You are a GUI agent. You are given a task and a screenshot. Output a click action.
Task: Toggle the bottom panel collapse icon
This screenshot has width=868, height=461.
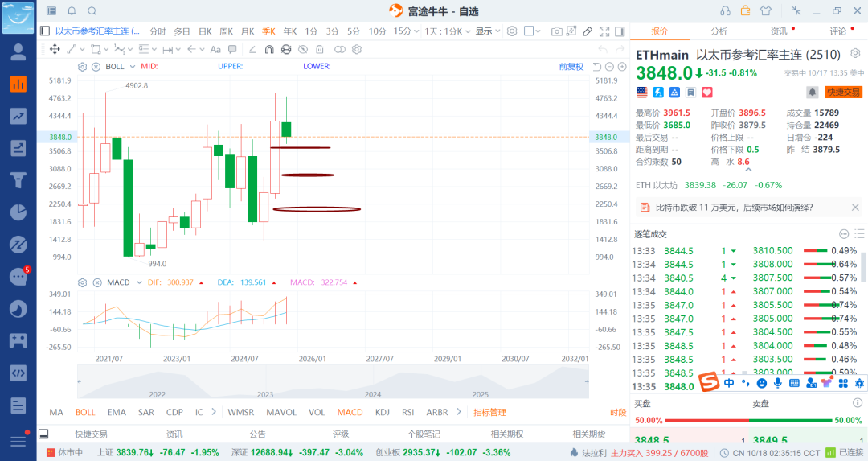[43, 434]
